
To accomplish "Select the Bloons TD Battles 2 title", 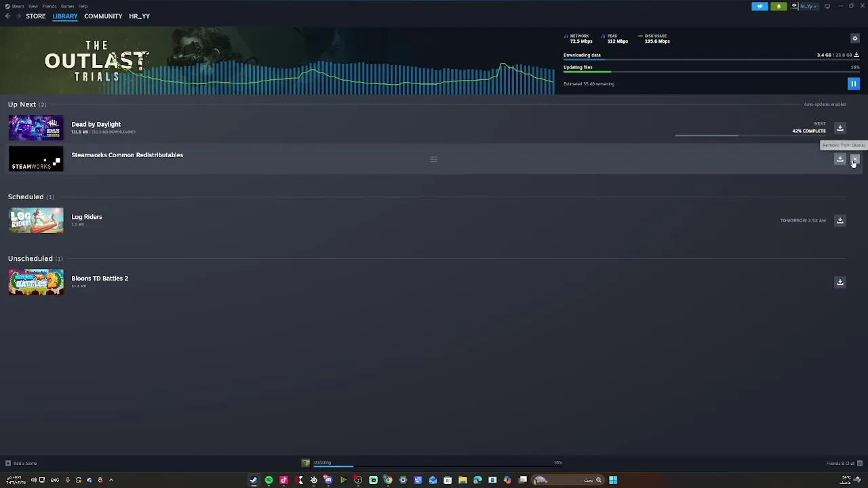I will [100, 279].
